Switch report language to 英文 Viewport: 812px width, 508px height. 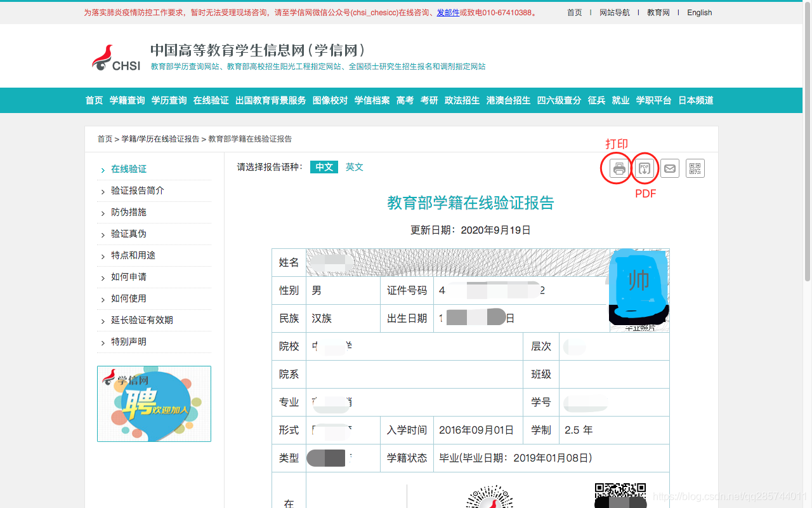(355, 167)
